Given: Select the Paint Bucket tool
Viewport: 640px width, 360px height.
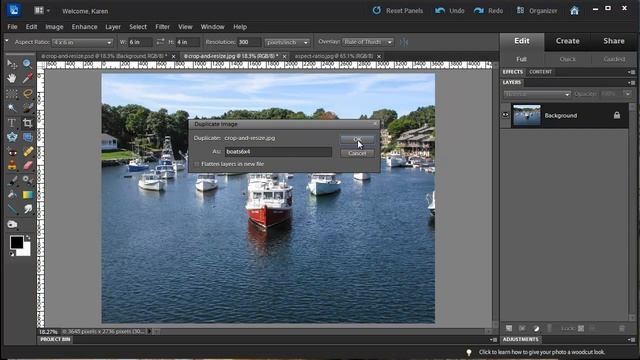Looking at the screenshot, I should pos(12,195).
